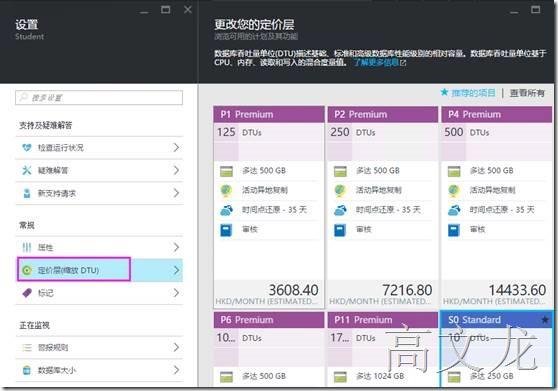
Task: Select the P6 Premium pricing card
Action: coord(269,349)
